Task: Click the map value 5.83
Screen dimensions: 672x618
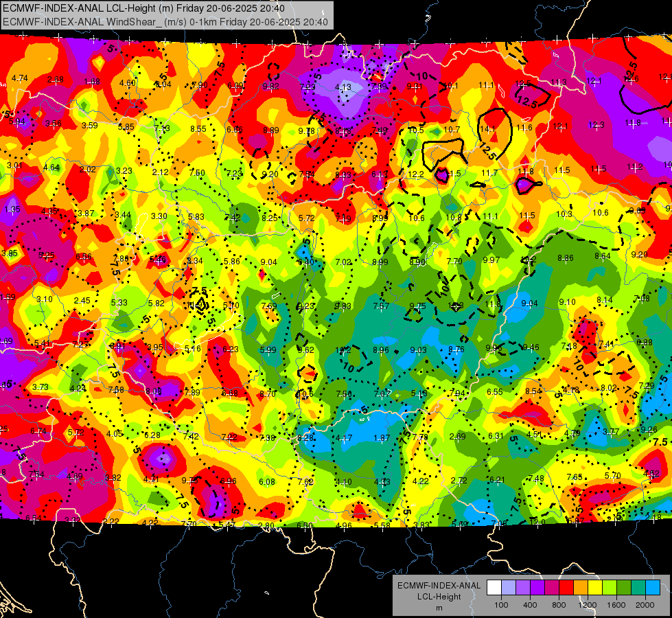Action: pyautogui.click(x=196, y=217)
